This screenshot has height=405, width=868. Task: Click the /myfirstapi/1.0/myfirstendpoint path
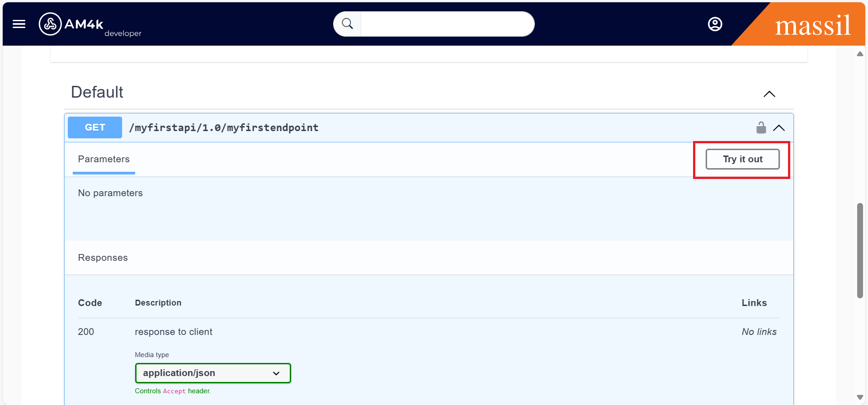point(224,128)
